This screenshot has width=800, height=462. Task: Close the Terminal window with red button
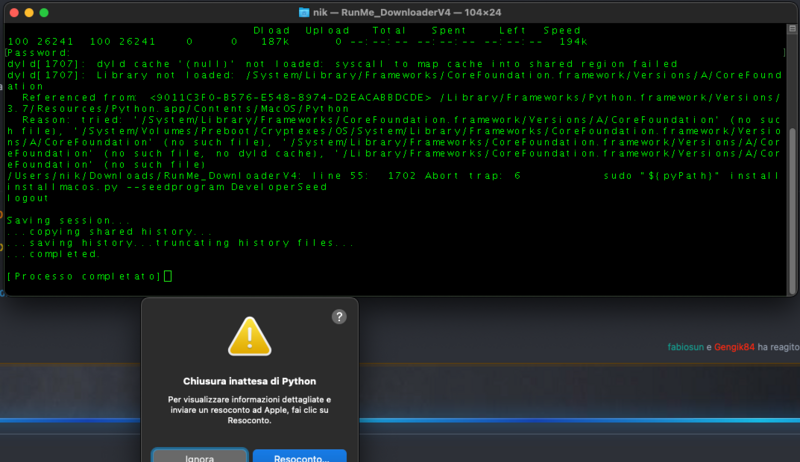point(14,13)
